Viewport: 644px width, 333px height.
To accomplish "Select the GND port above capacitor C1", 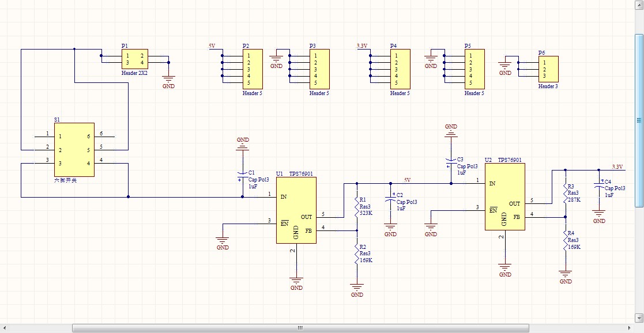I will click(242, 143).
